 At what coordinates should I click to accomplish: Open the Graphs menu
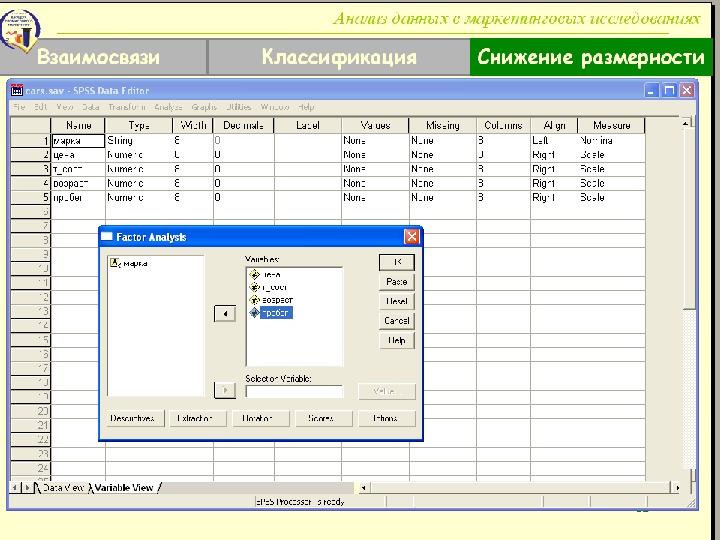204,107
